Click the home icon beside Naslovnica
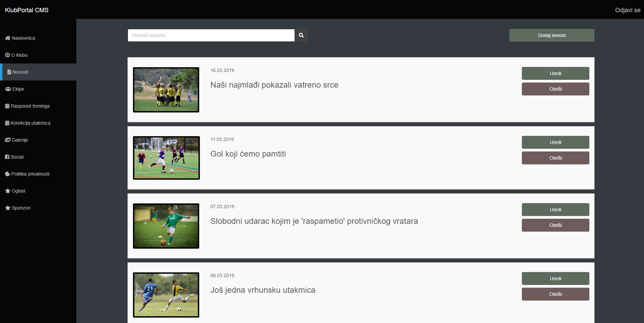 click(7, 38)
